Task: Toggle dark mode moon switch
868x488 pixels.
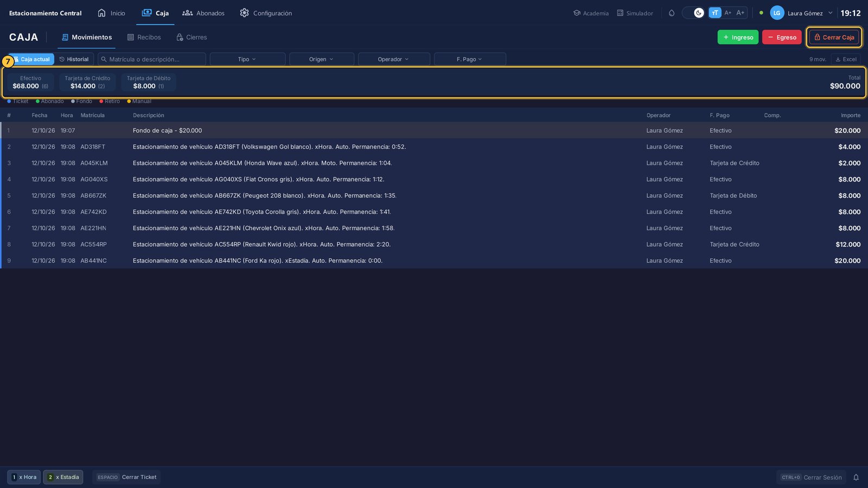Action: click(x=693, y=13)
